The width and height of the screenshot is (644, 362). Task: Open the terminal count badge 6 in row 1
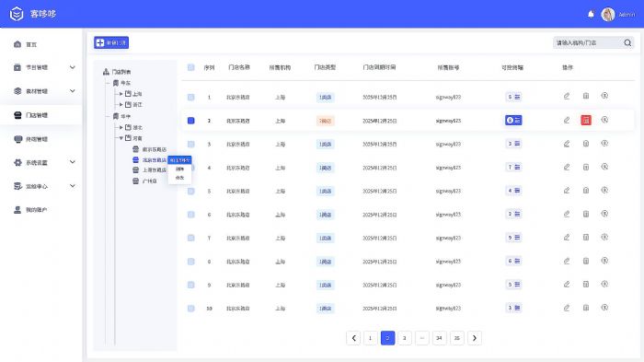[513, 97]
